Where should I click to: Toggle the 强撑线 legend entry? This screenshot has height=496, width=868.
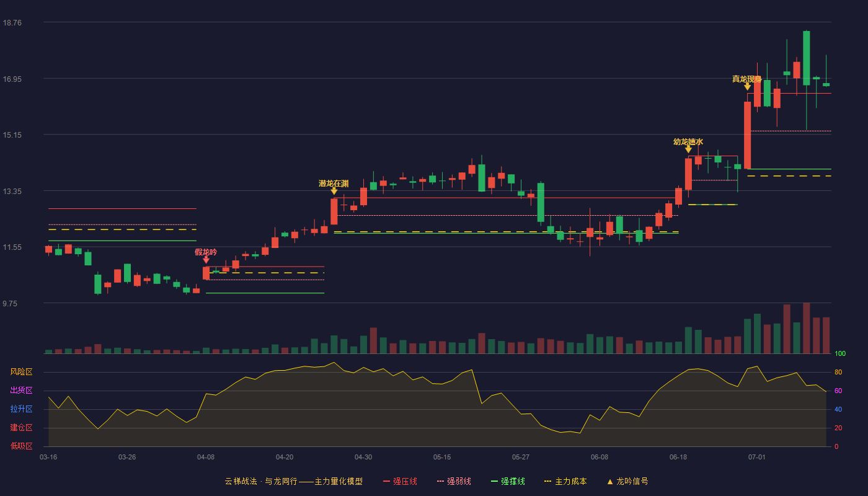pyautogui.click(x=508, y=481)
